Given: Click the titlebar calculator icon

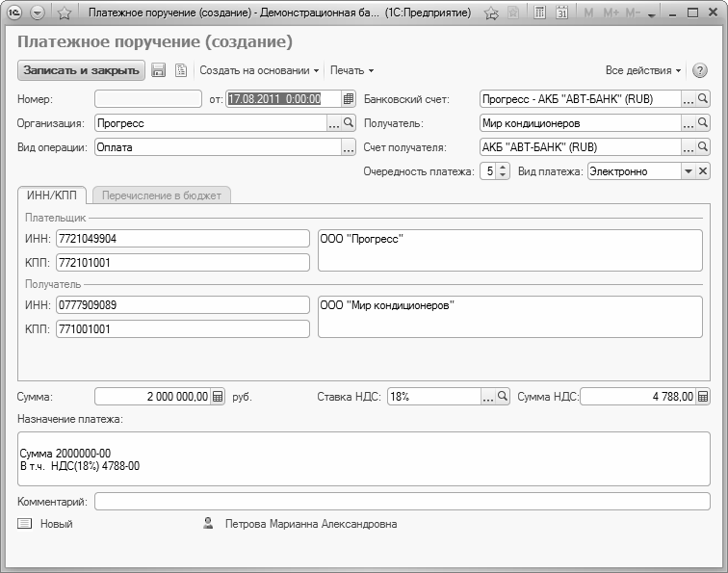Looking at the screenshot, I should 539,13.
